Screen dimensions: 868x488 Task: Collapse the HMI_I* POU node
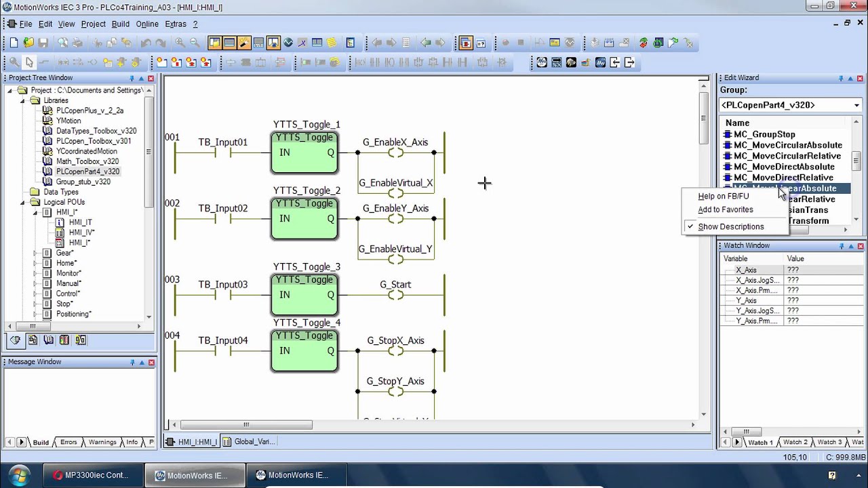(35, 212)
